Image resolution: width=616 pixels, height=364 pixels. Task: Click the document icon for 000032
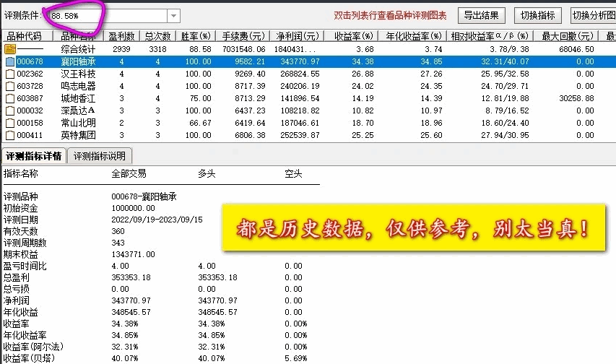coord(10,110)
